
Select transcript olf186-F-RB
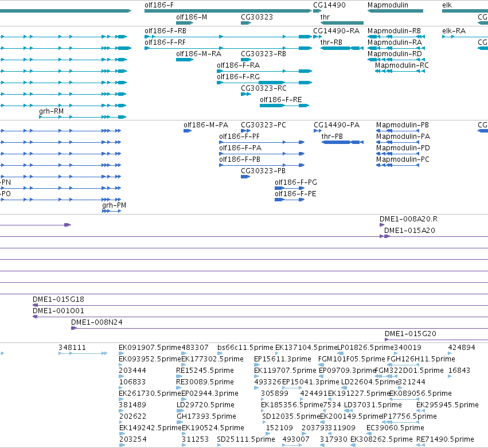click(228, 37)
